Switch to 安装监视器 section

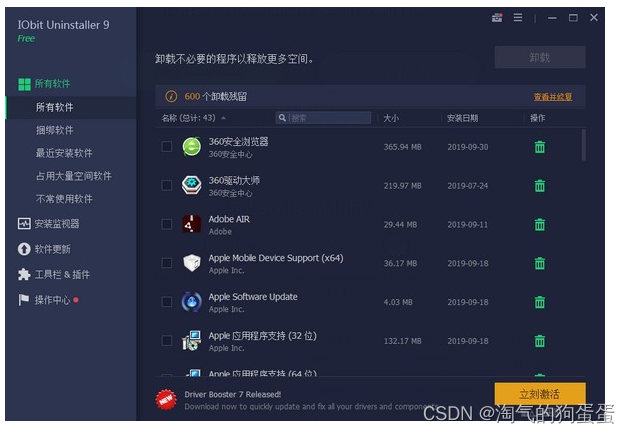tap(57, 224)
